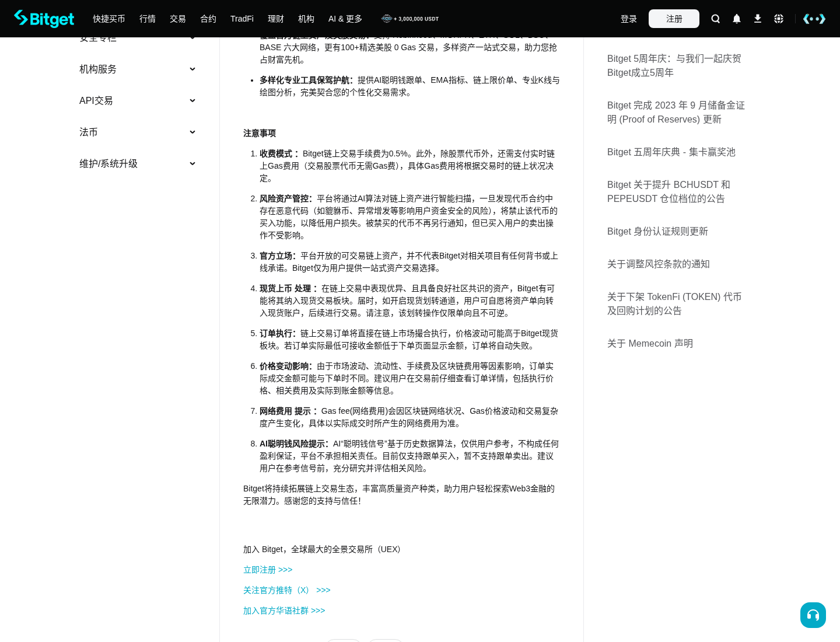Open article 关于调整风控条款的通知
The image size is (840, 642).
(x=659, y=264)
